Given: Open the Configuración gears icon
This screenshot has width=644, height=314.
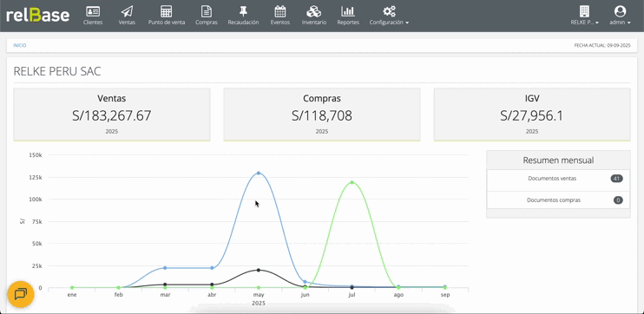Looking at the screenshot, I should pyautogui.click(x=389, y=11).
